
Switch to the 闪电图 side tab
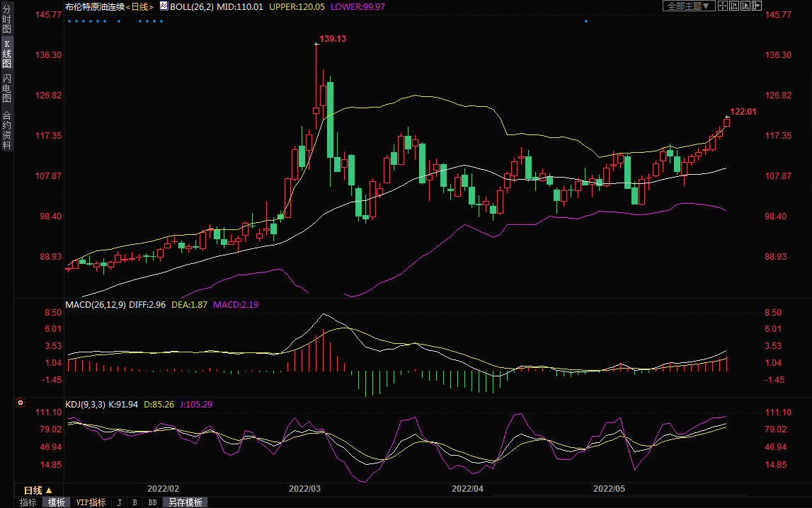[x=6, y=88]
